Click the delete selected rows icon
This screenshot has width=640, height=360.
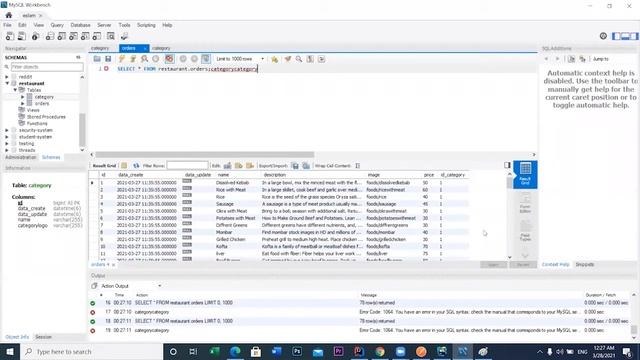tap(250, 166)
